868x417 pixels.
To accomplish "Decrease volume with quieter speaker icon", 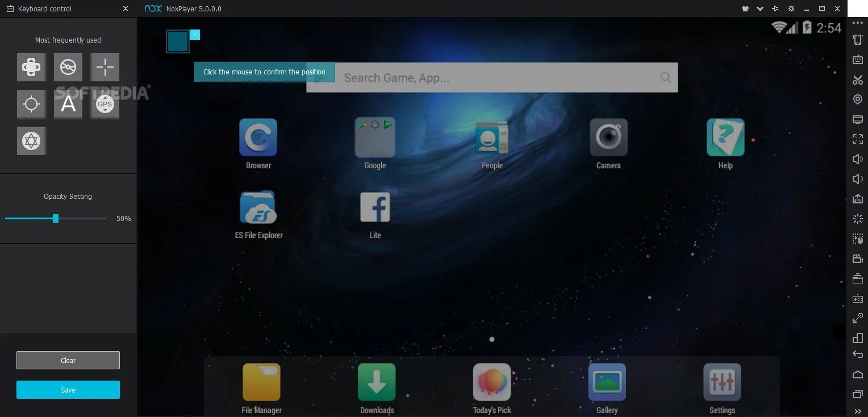I will pos(858,179).
